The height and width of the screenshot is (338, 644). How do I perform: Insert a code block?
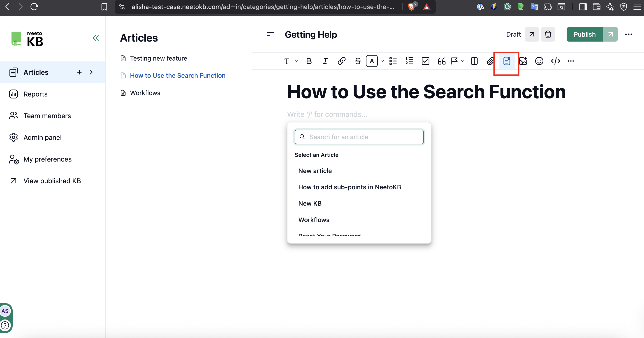(555, 61)
